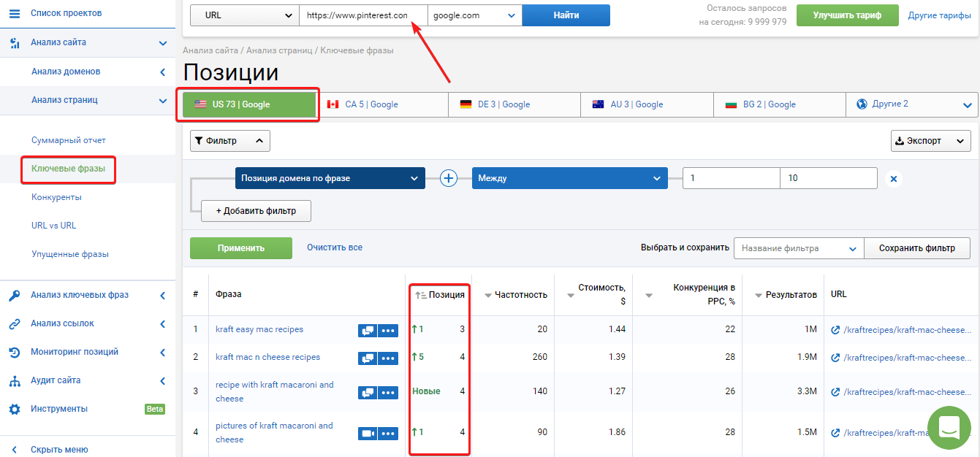This screenshot has width=980, height=457.
Task: Open the hamburger menu icon beside Список проектов
Action: [x=15, y=13]
